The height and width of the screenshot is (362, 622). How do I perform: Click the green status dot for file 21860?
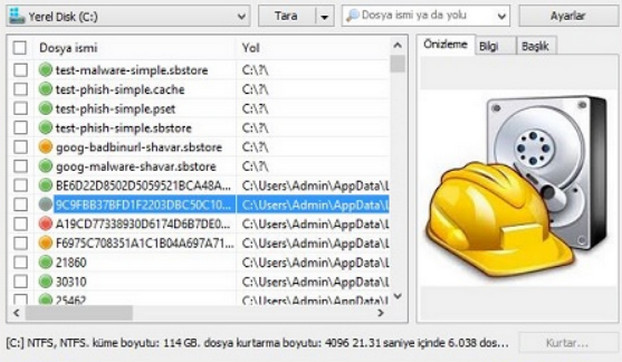[x=46, y=262]
